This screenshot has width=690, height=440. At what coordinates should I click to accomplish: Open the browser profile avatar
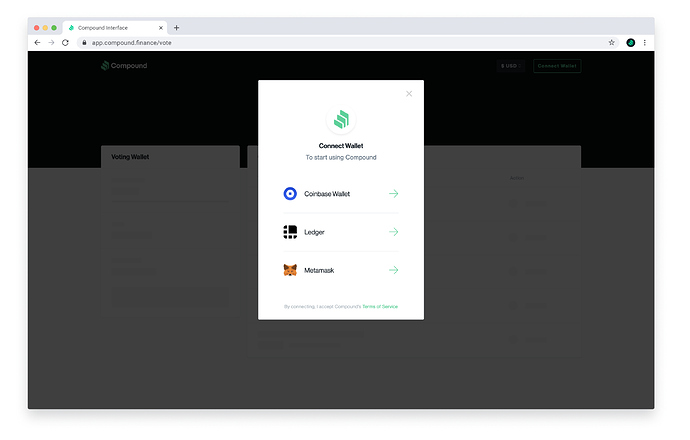631,43
